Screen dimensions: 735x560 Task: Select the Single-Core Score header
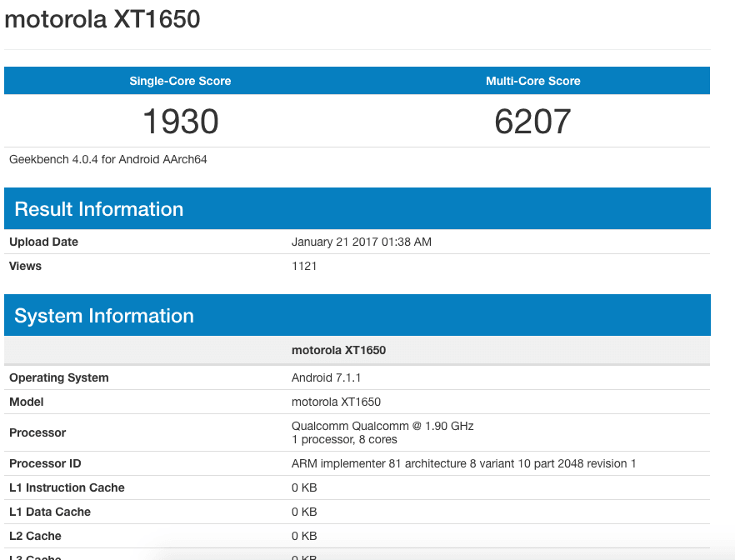pyautogui.click(x=180, y=81)
